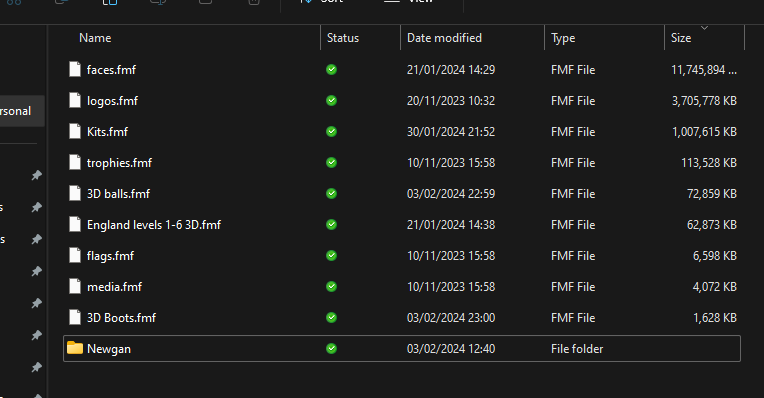Select the file named 3D Boots.fmf

tap(121, 318)
